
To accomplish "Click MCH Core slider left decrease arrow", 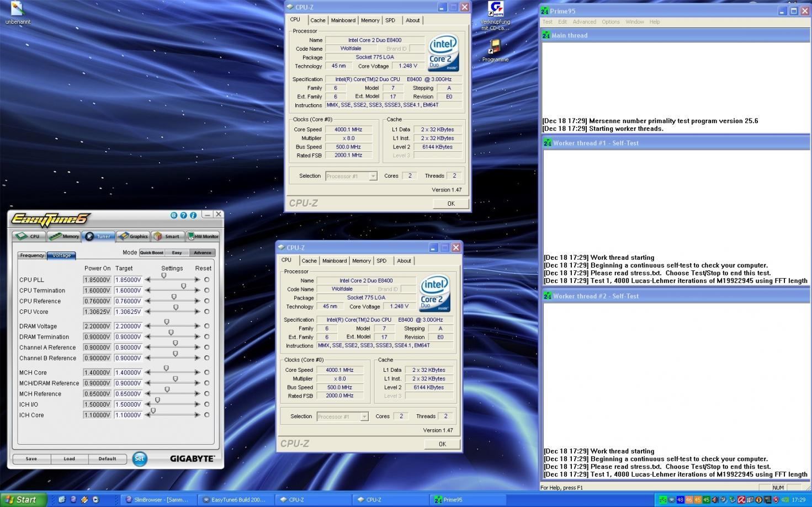I will (x=147, y=372).
